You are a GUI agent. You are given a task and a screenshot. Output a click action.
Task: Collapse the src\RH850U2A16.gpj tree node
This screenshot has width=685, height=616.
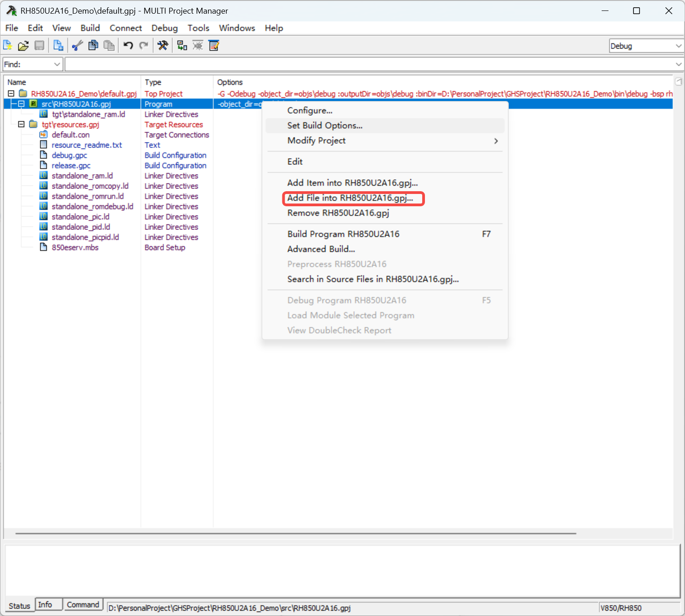21,104
